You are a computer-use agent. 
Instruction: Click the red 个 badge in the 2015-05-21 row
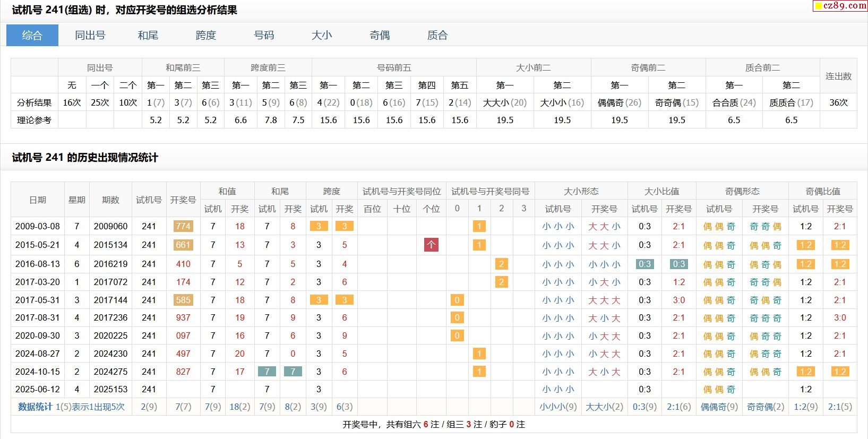(431, 245)
